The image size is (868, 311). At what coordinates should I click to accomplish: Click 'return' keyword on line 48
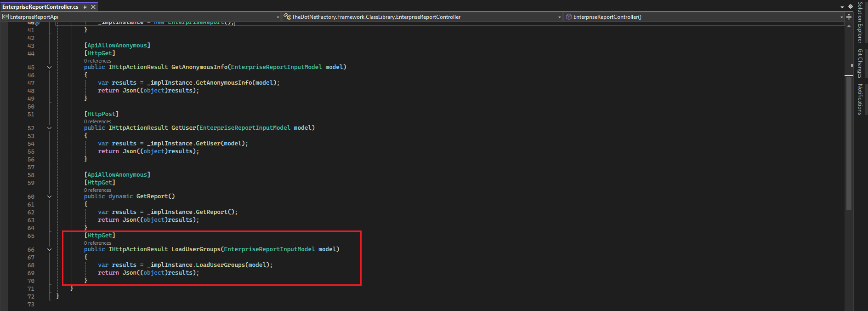click(x=108, y=91)
